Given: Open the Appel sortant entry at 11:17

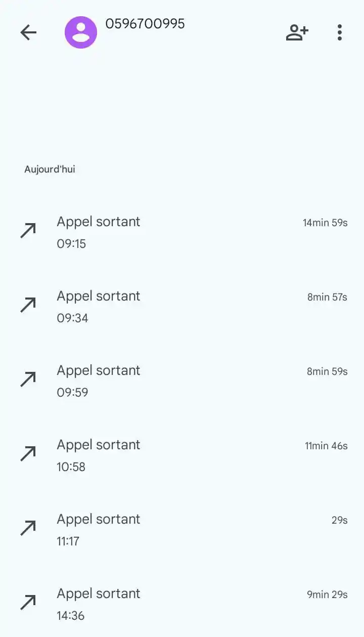Looking at the screenshot, I should 182,530.
